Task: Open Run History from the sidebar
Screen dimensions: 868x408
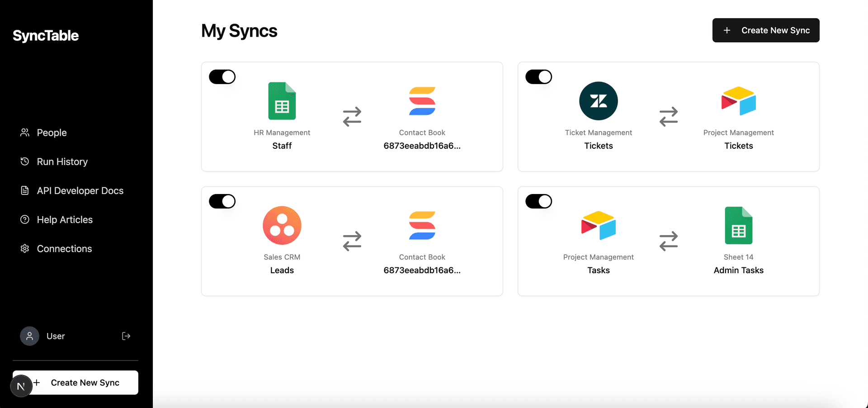Action: coord(62,161)
